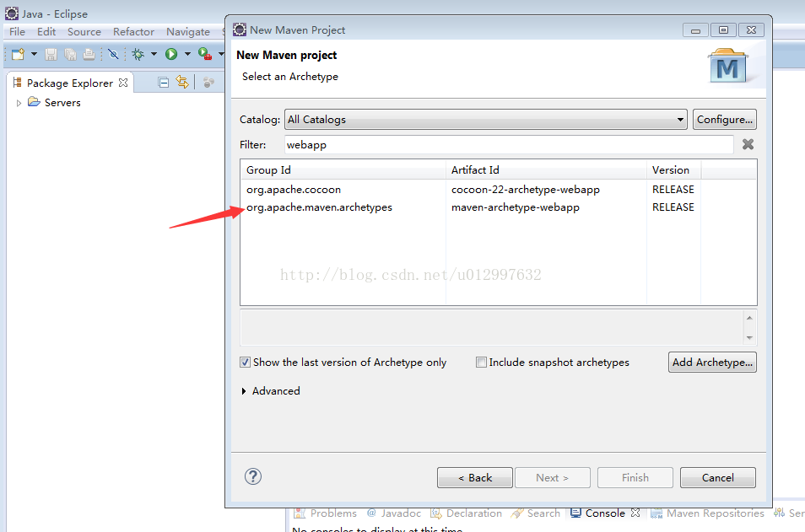Viewport: 805px width, 532px height.
Task: Click the Group Id column header
Action: (x=343, y=169)
